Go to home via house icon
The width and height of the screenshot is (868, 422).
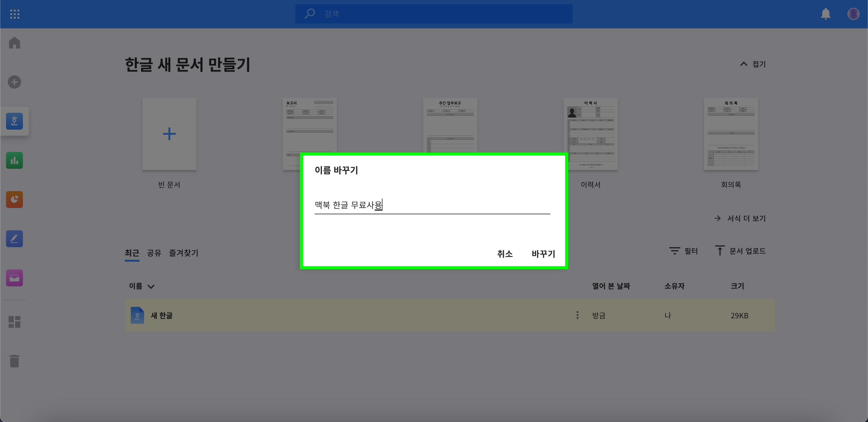14,43
